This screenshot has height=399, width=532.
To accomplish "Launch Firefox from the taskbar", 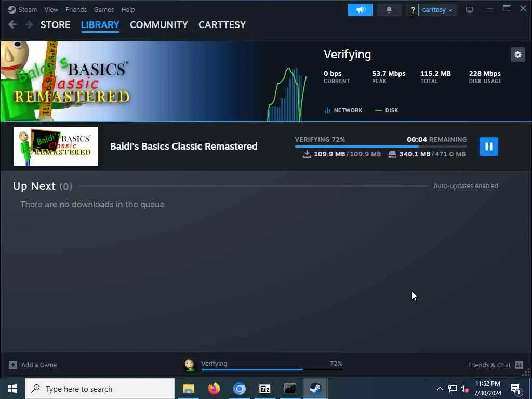I will tap(214, 389).
